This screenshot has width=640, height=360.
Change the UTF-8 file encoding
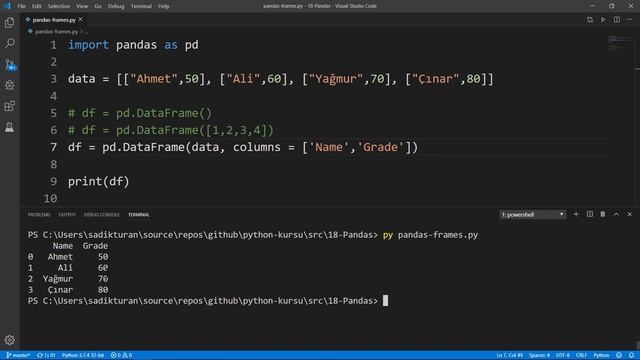coord(562,355)
